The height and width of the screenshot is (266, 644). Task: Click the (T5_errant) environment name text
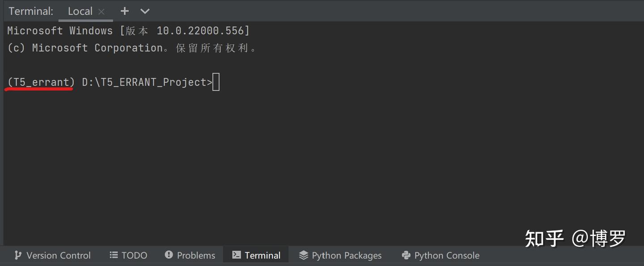click(41, 82)
